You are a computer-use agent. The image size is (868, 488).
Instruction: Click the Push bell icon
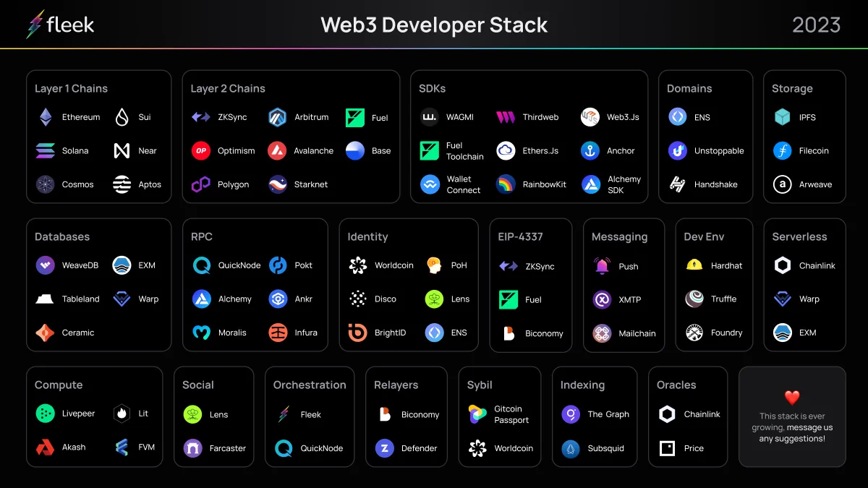pos(602,265)
